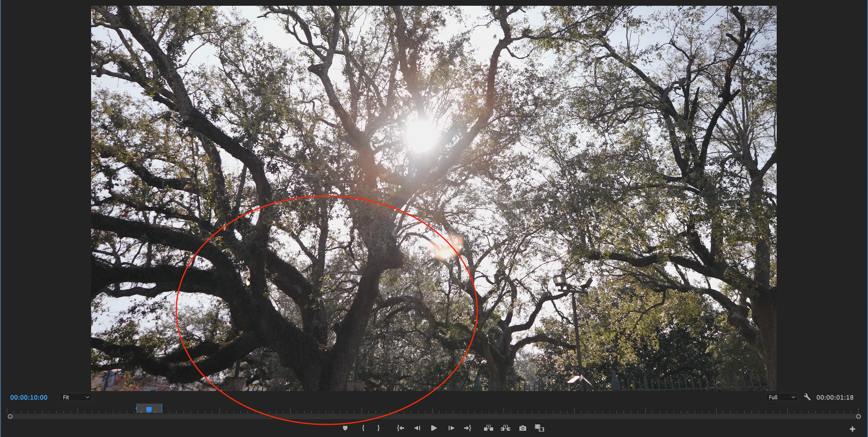Click the blue playhead marker on time ruler
The image size is (868, 437).
pos(149,409)
